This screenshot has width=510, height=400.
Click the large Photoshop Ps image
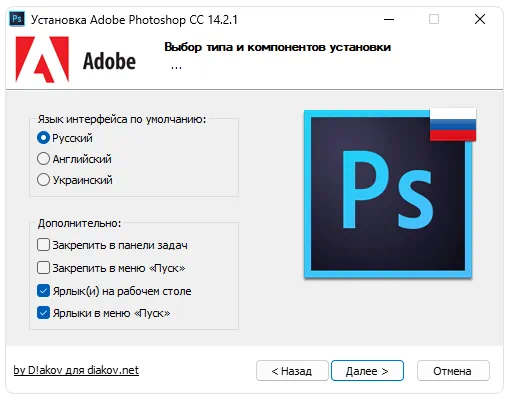point(388,194)
